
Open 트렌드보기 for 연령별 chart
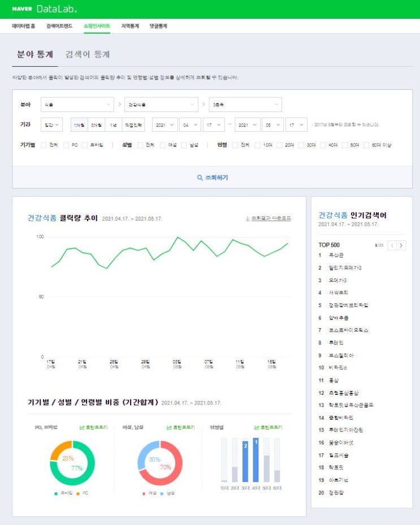(269, 428)
